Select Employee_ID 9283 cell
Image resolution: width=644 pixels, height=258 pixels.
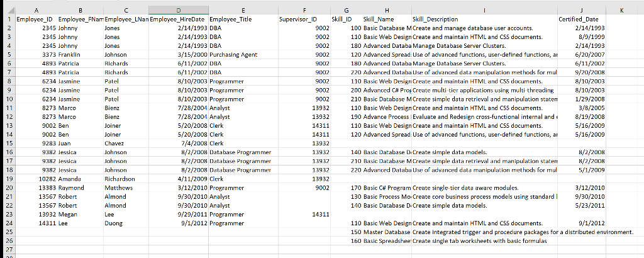(x=36, y=143)
